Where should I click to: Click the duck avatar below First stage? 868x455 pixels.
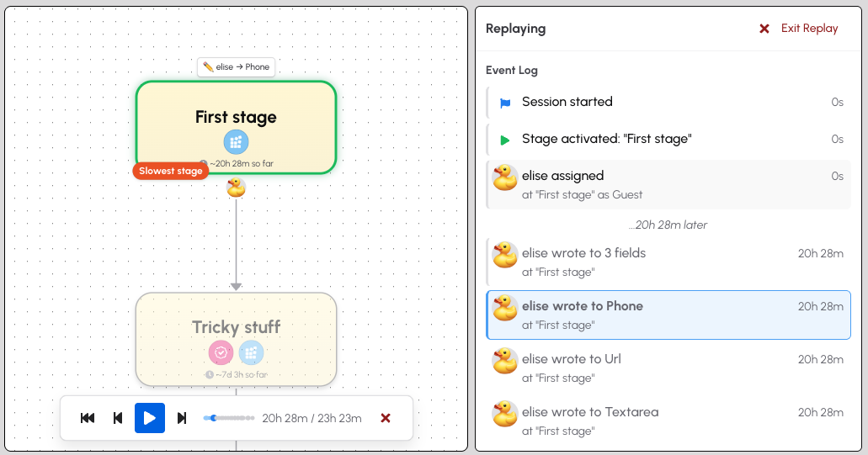[x=236, y=188]
